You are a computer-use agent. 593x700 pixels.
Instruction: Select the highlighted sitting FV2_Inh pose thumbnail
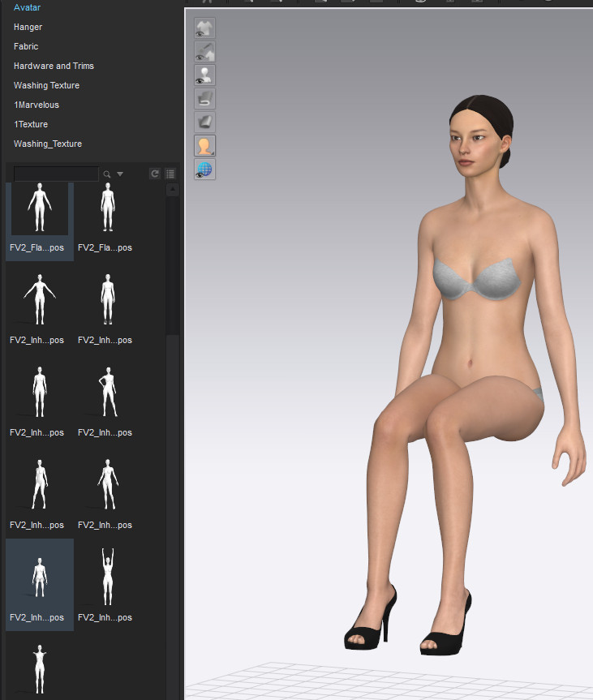tap(40, 586)
